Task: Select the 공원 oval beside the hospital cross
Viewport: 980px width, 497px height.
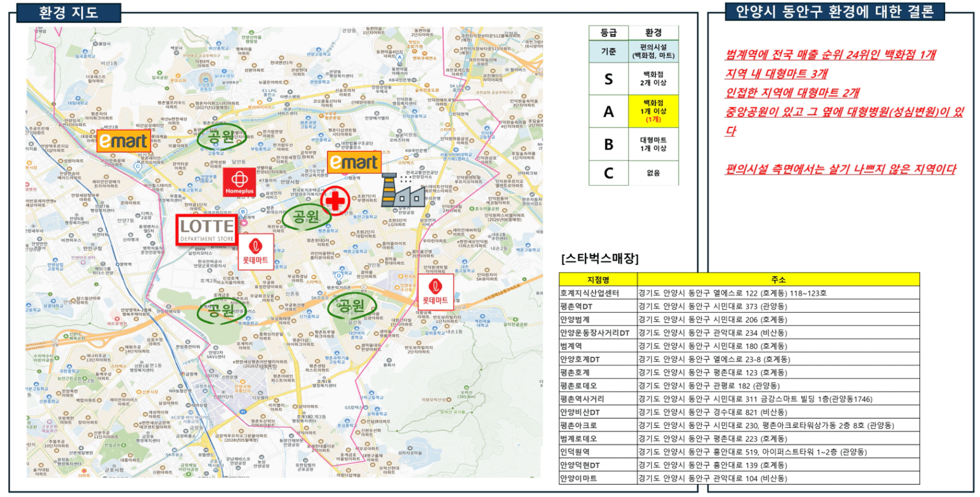Action: (x=306, y=216)
